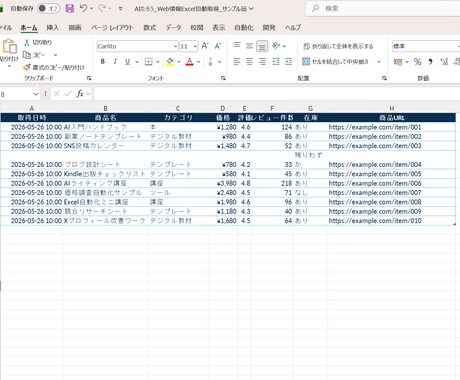Click the Increase Indent icon
460x380 pixels.
(x=289, y=62)
